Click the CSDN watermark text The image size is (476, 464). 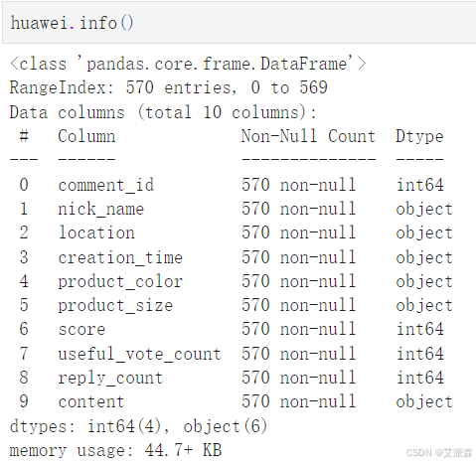pyautogui.click(x=439, y=453)
